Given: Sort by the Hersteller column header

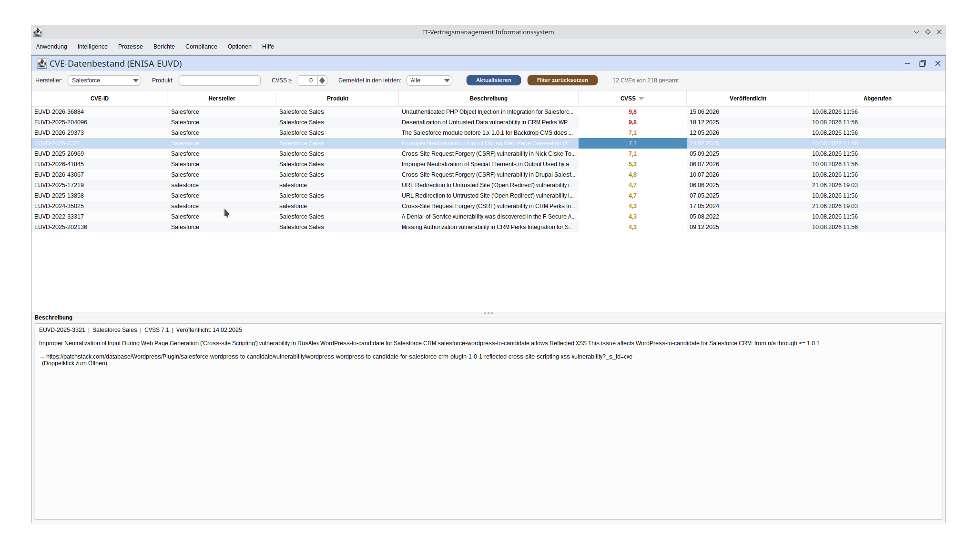Looking at the screenshot, I should pos(222,99).
